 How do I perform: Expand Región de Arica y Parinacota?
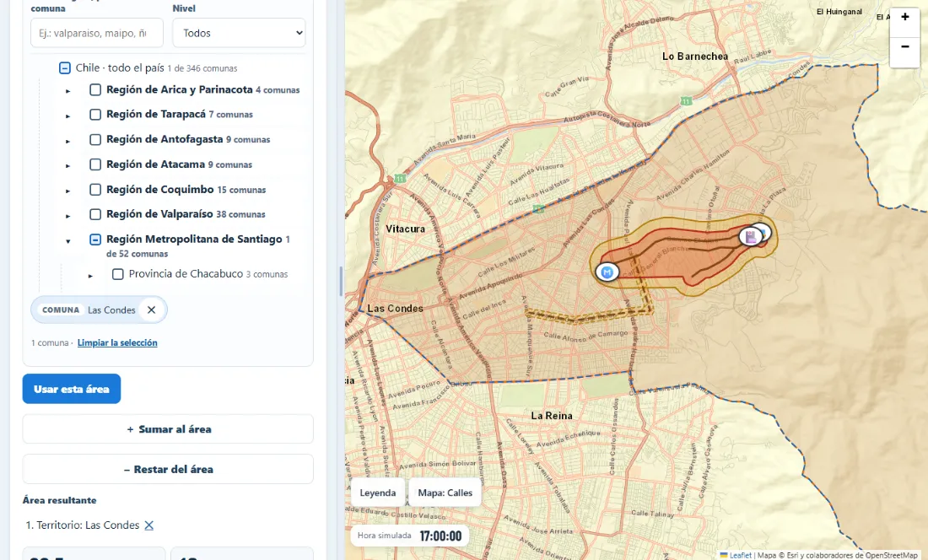tap(68, 91)
